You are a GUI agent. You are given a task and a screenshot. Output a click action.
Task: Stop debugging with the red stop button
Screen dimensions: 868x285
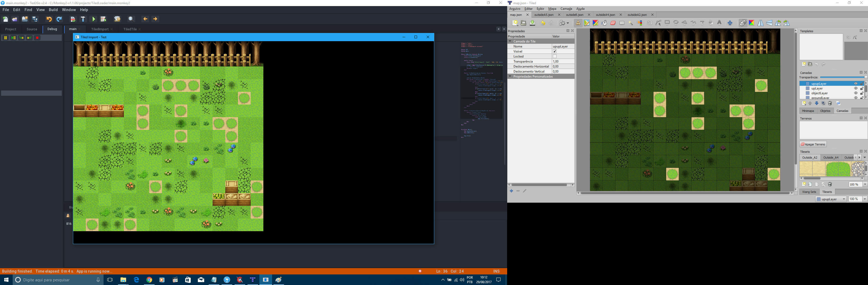pos(38,38)
